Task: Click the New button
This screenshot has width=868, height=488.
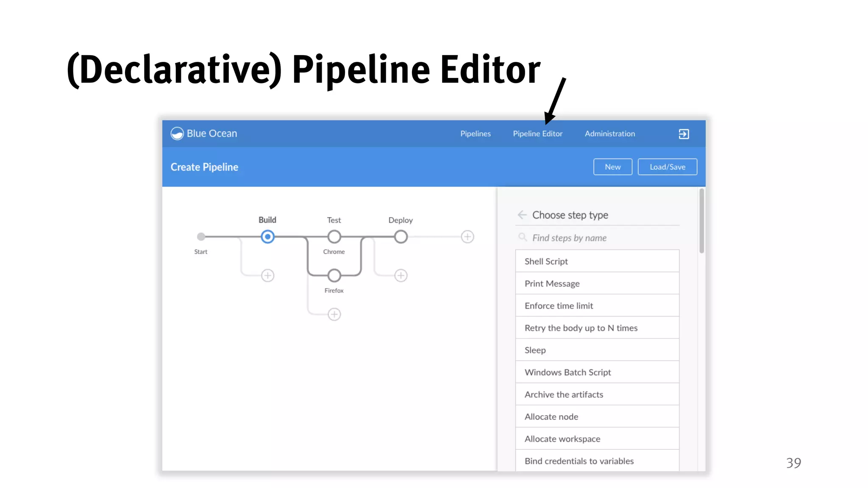Action: click(612, 167)
